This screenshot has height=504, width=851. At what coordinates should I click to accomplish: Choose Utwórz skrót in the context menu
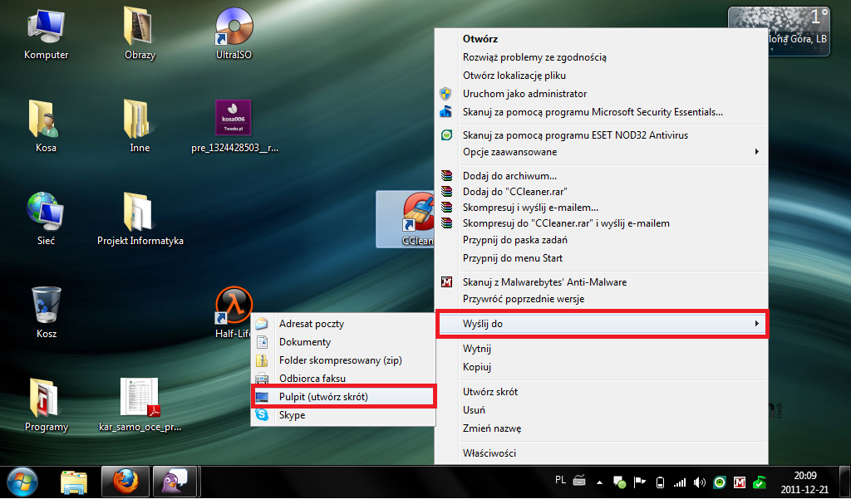(602, 392)
